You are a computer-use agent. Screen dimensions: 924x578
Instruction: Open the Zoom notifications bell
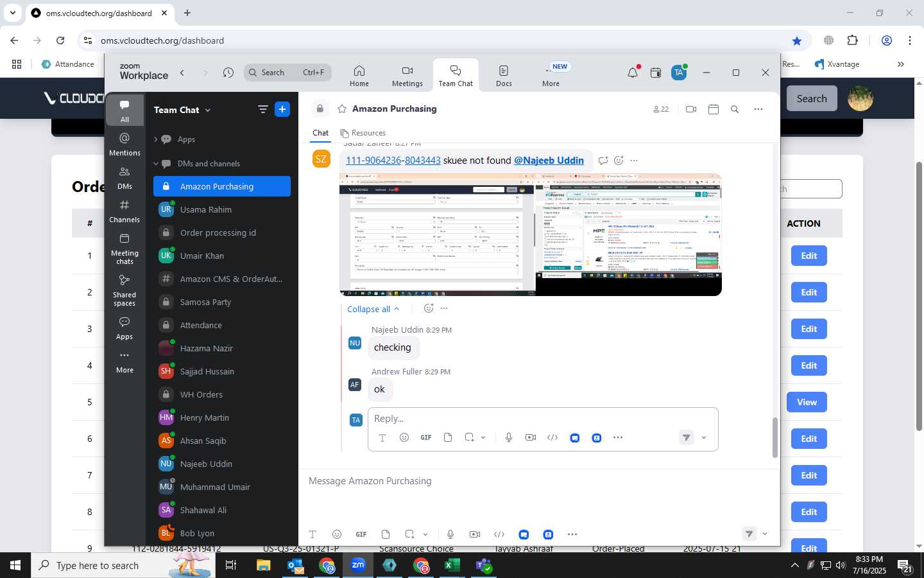click(633, 73)
